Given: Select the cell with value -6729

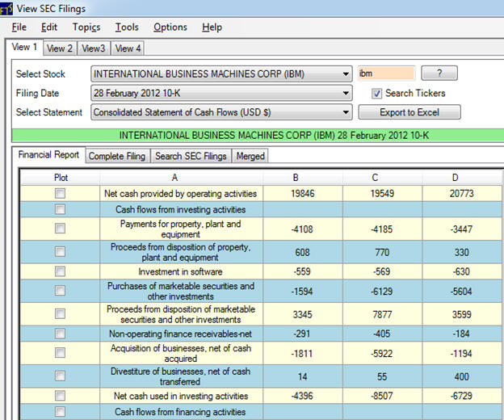Looking at the screenshot, I should click(461, 396).
